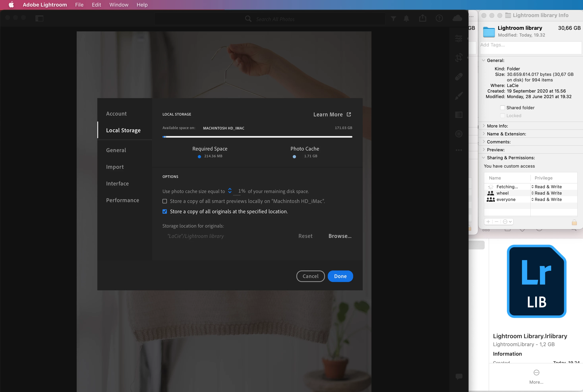Uncheck store copy of all originals
The image size is (583, 392).
[165, 211]
